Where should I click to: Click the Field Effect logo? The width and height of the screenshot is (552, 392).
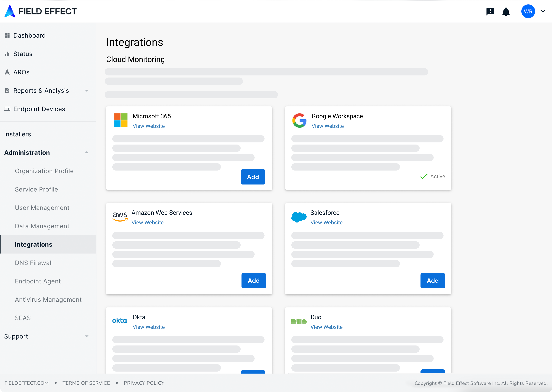40,11
